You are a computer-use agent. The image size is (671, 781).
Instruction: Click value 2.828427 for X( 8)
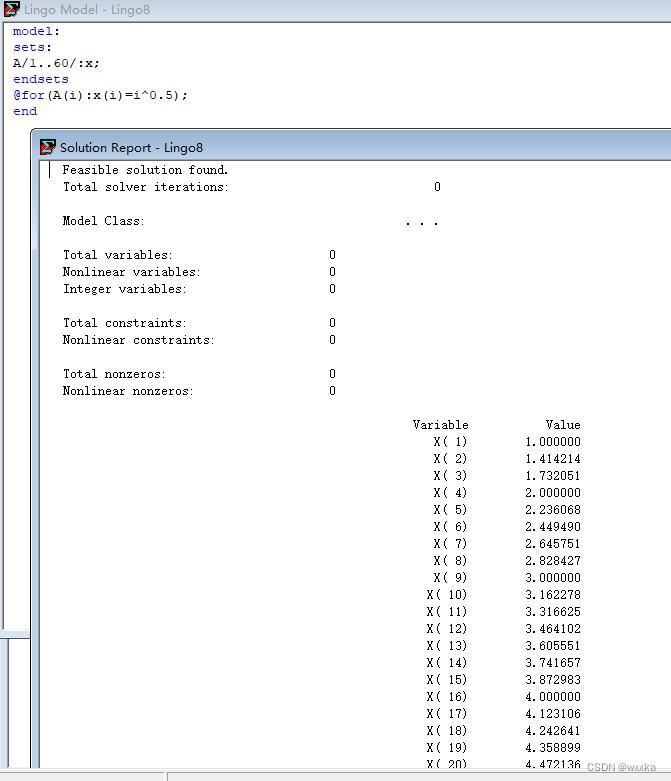[553, 560]
